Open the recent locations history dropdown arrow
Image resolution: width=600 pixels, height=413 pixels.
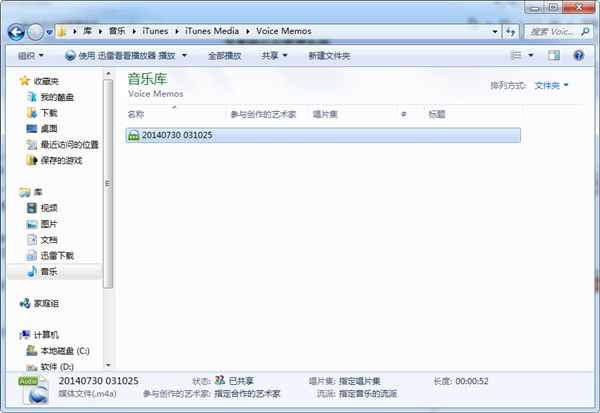[x=49, y=33]
